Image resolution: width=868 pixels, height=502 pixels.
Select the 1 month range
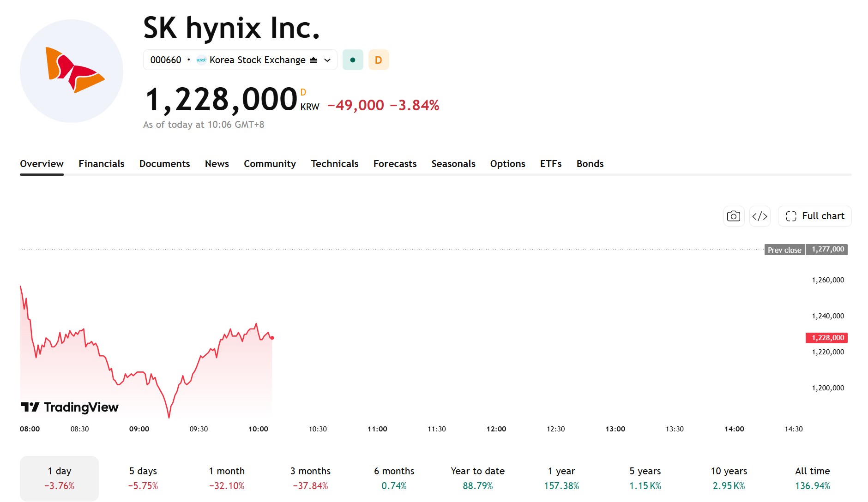click(x=227, y=478)
